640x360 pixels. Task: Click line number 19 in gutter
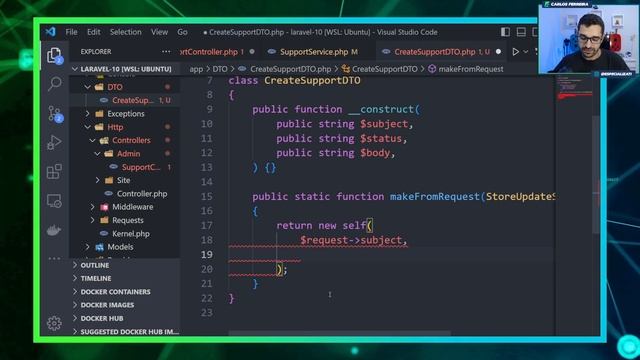(x=207, y=255)
